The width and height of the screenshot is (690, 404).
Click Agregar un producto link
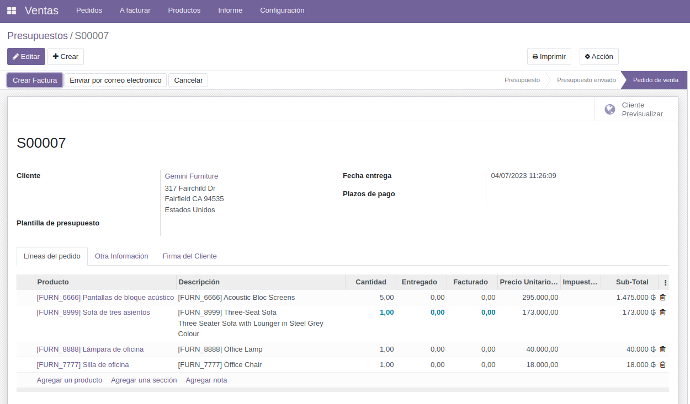tap(69, 380)
